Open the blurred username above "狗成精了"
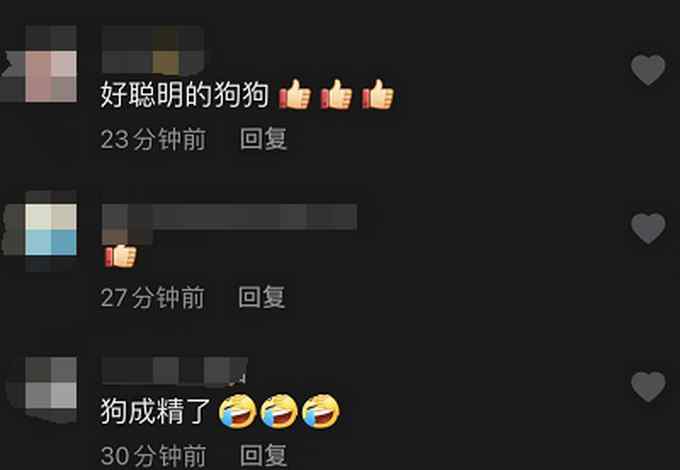Image resolution: width=680 pixels, height=470 pixels. (174, 371)
